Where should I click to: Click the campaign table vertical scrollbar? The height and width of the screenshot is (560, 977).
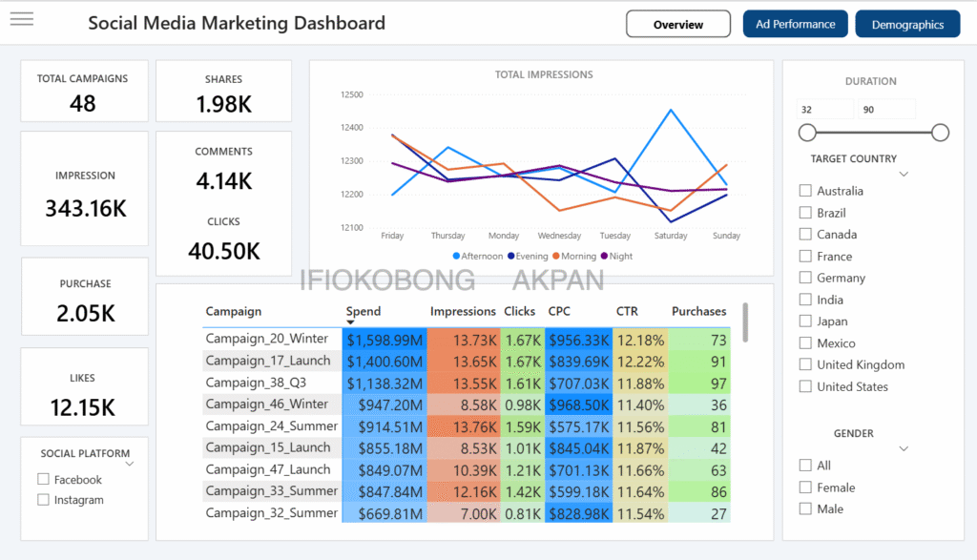pyautogui.click(x=744, y=321)
